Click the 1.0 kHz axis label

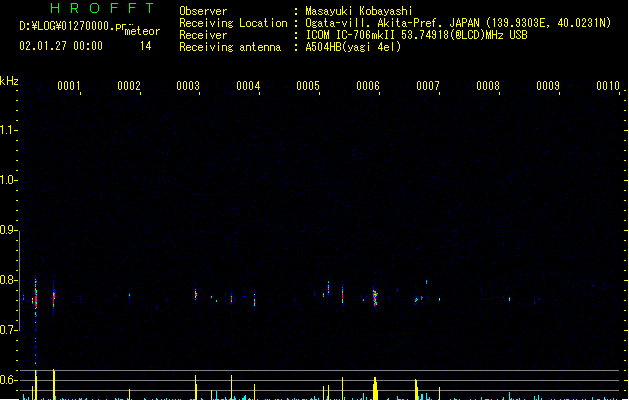7,180
